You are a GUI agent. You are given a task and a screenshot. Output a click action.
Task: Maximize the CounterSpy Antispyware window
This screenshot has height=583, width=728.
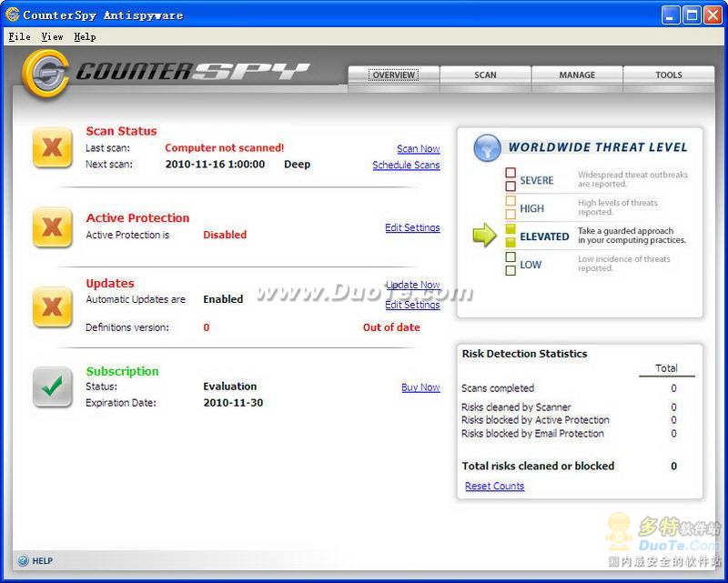pyautogui.click(x=692, y=15)
